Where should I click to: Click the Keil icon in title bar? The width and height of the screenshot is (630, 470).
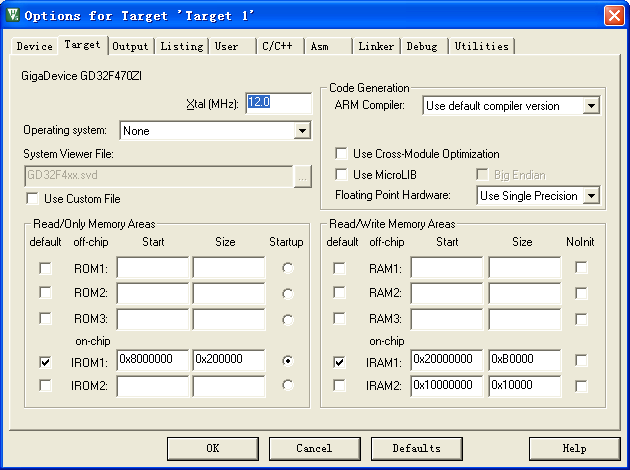click(x=12, y=15)
